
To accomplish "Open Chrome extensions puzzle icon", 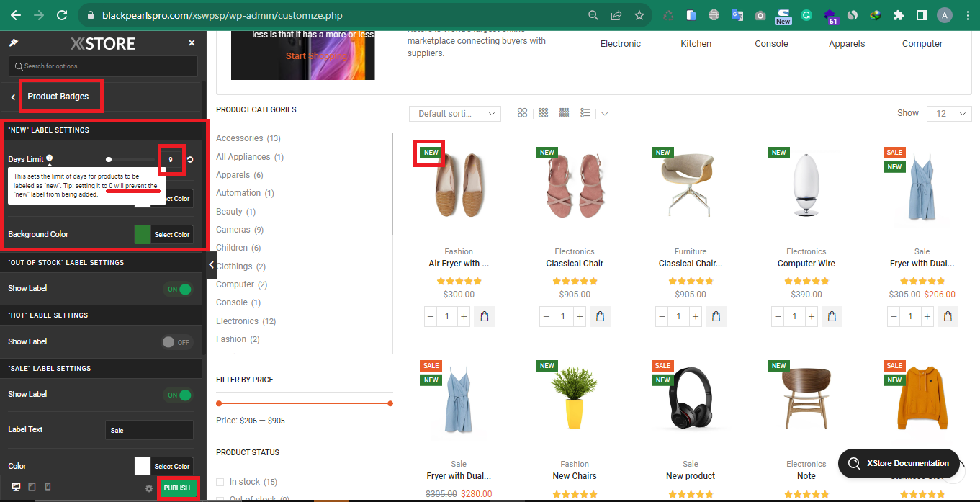I will click(898, 14).
